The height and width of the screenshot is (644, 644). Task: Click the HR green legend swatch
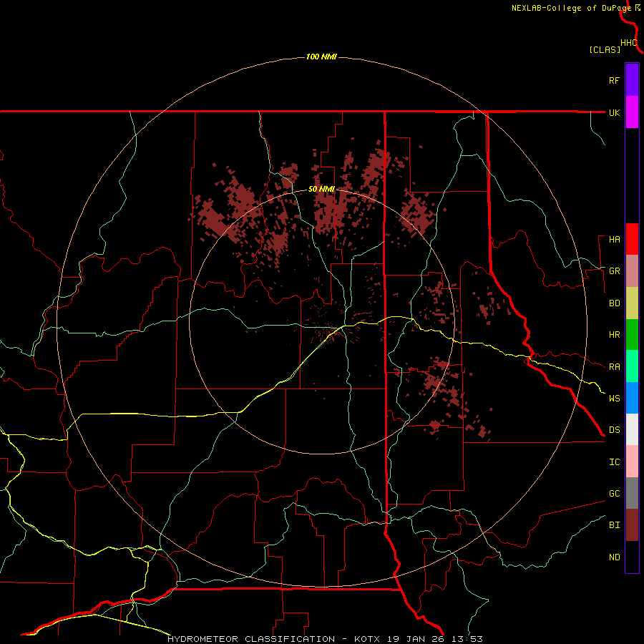632,335
